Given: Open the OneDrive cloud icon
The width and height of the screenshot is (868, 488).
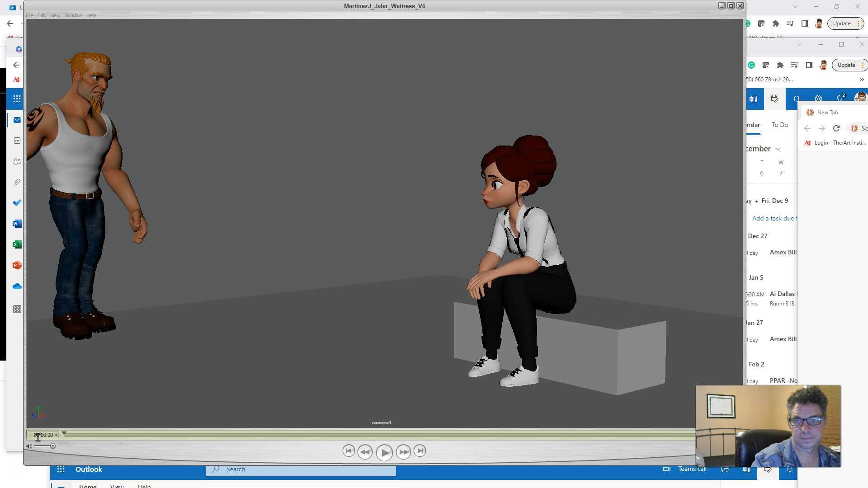Looking at the screenshot, I should 17,286.
